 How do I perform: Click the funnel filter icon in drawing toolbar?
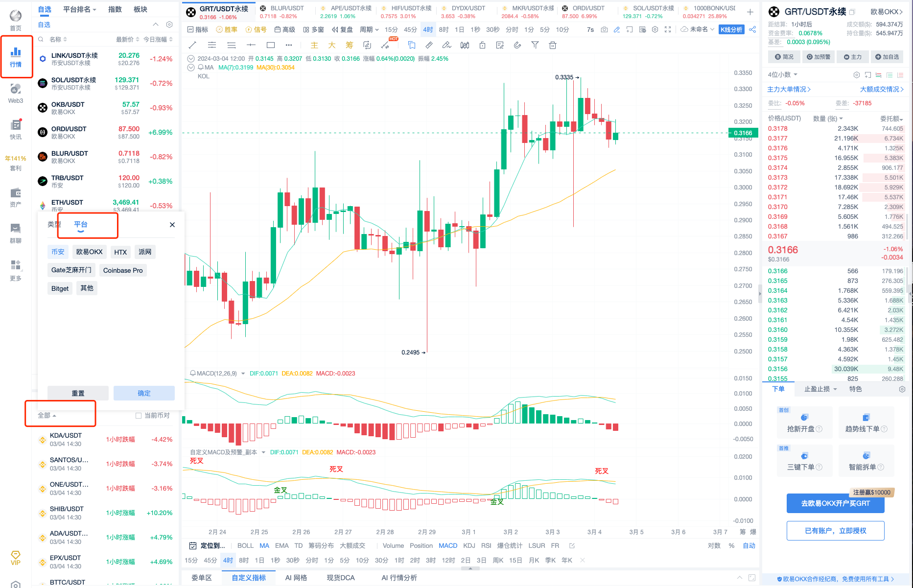tap(535, 45)
